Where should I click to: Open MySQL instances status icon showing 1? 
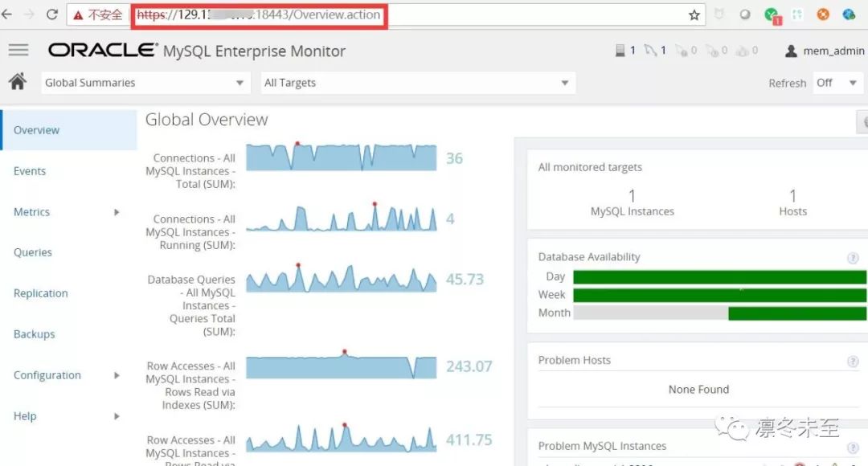tap(650, 51)
